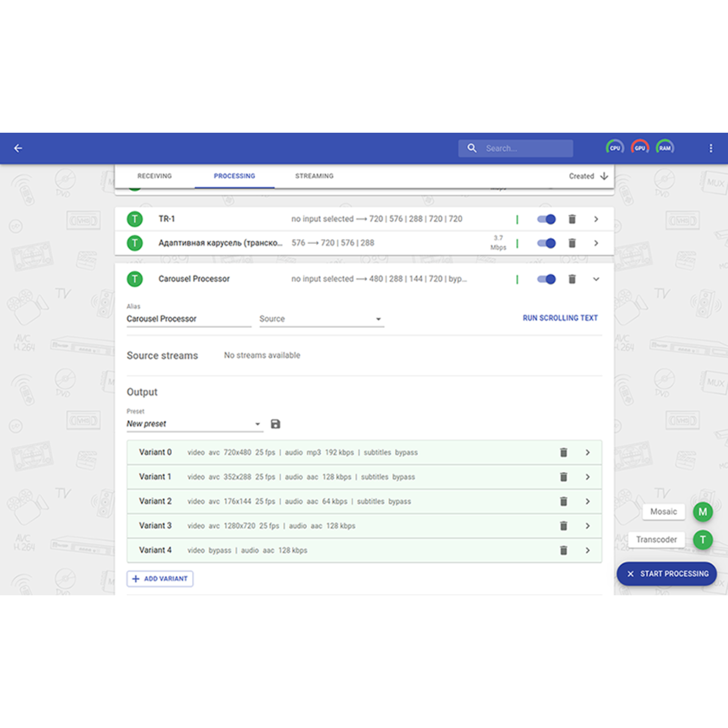Open the Source dropdown
This screenshot has height=728, width=728.
click(x=321, y=319)
